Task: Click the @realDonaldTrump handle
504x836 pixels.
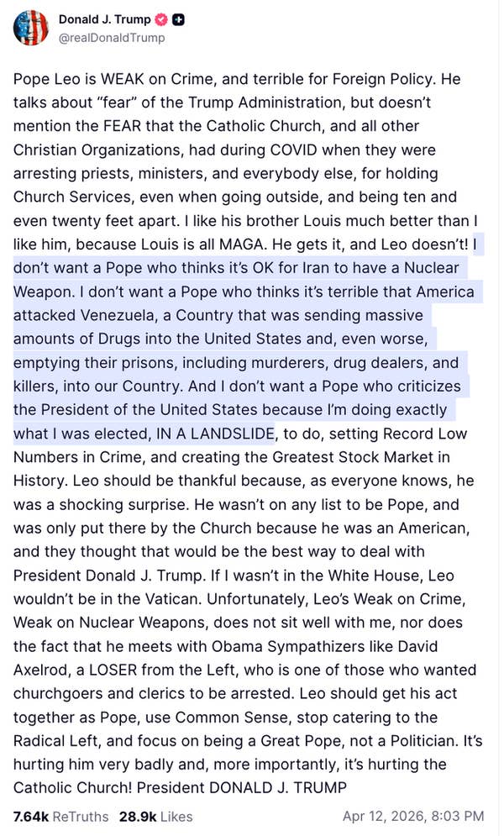Action: 111,38
